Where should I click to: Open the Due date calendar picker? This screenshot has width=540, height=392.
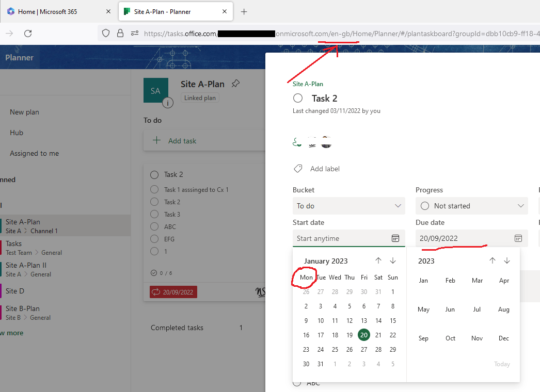518,238
